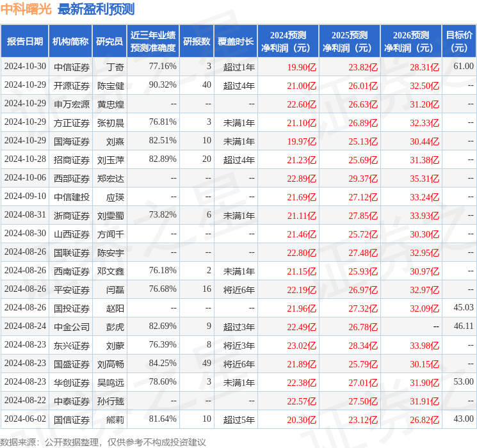Click analyst name 彭虎
Image resolution: width=477 pixels, height=448 pixels.
pos(115,327)
